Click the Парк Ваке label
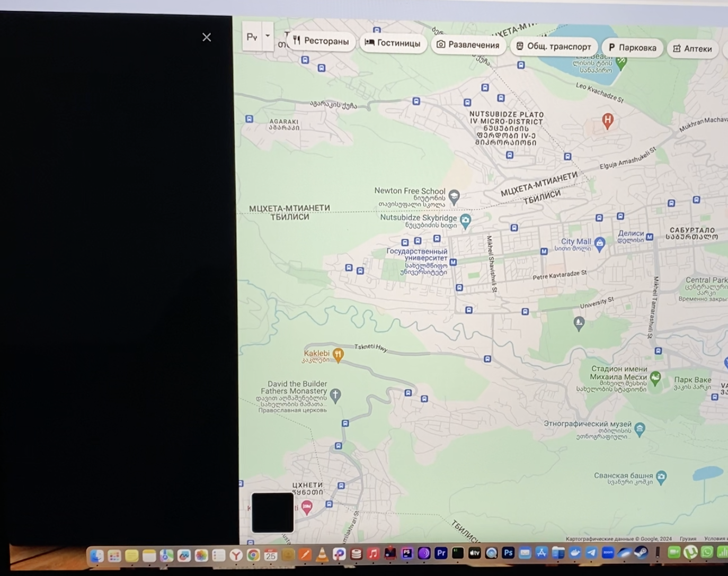Image resolution: width=728 pixels, height=576 pixels. point(693,383)
